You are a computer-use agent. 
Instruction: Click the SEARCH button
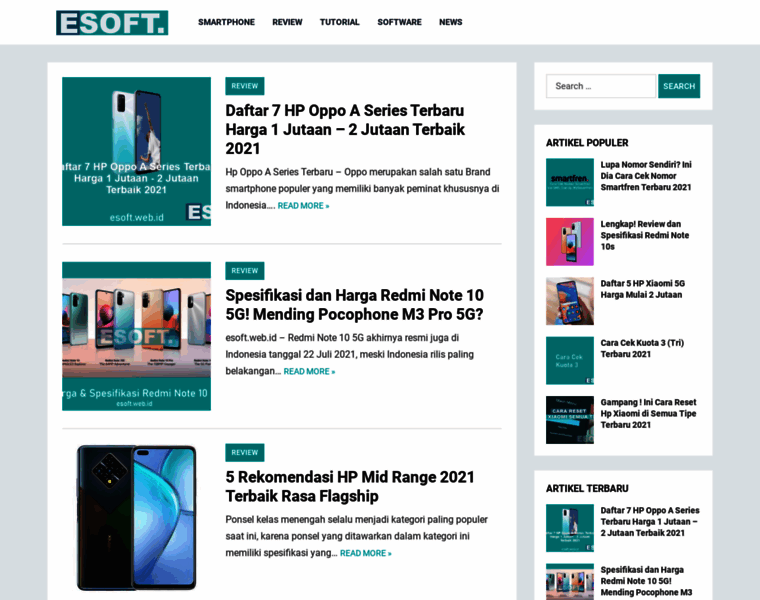(x=679, y=86)
